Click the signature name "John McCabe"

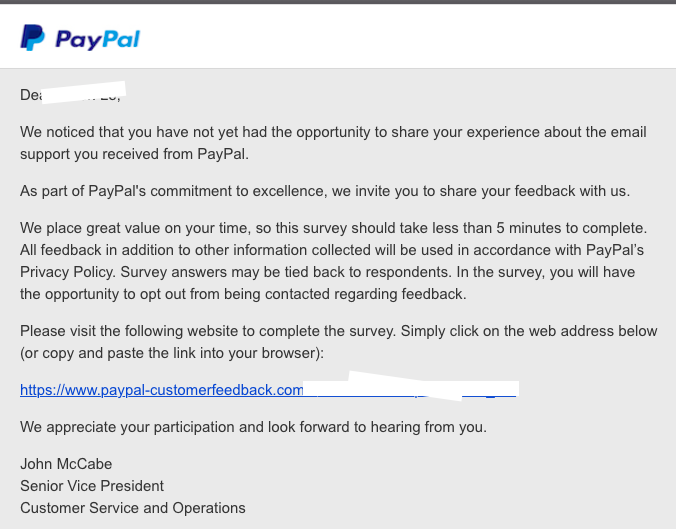click(x=66, y=464)
